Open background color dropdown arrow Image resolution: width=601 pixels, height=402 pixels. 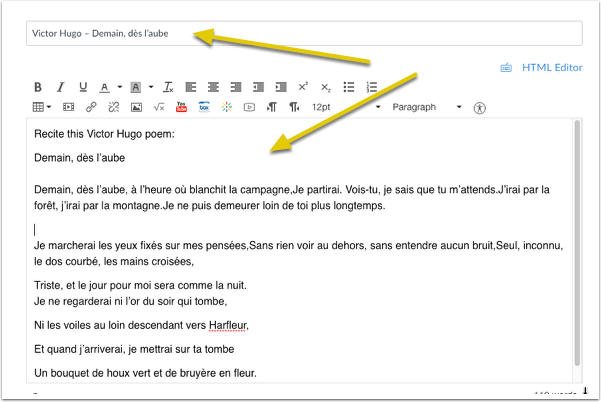151,87
